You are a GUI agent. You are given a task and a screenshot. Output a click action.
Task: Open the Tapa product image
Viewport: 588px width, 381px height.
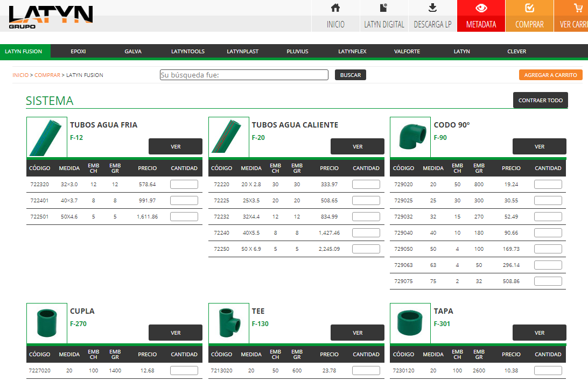(410, 323)
